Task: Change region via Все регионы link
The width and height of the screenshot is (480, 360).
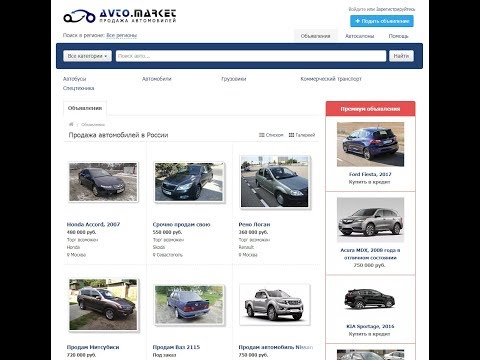Action: point(122,35)
